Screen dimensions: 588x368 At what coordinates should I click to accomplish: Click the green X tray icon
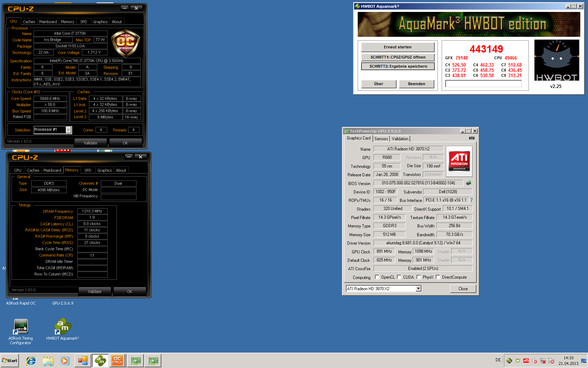tap(518, 361)
